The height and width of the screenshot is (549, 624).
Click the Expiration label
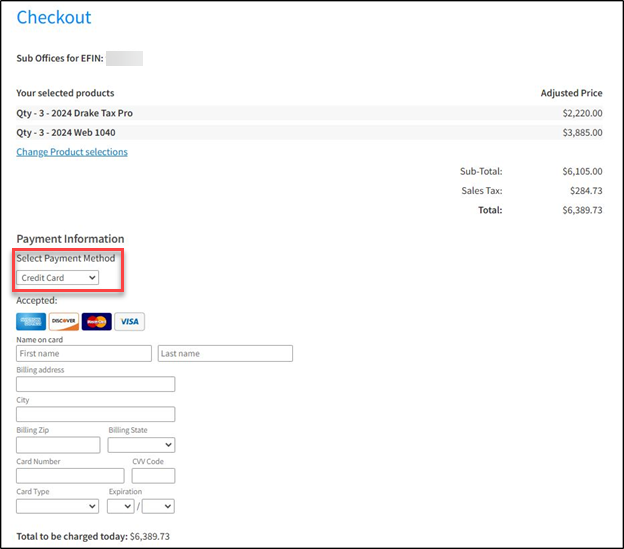point(125,492)
